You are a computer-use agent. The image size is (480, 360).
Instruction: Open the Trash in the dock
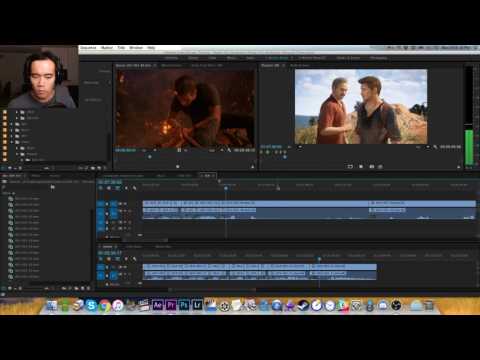pos(429,305)
